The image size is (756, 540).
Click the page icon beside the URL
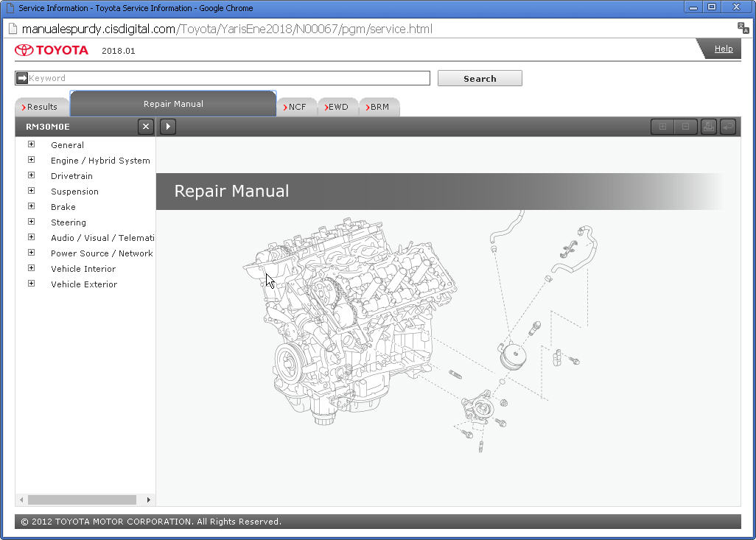pyautogui.click(x=13, y=29)
